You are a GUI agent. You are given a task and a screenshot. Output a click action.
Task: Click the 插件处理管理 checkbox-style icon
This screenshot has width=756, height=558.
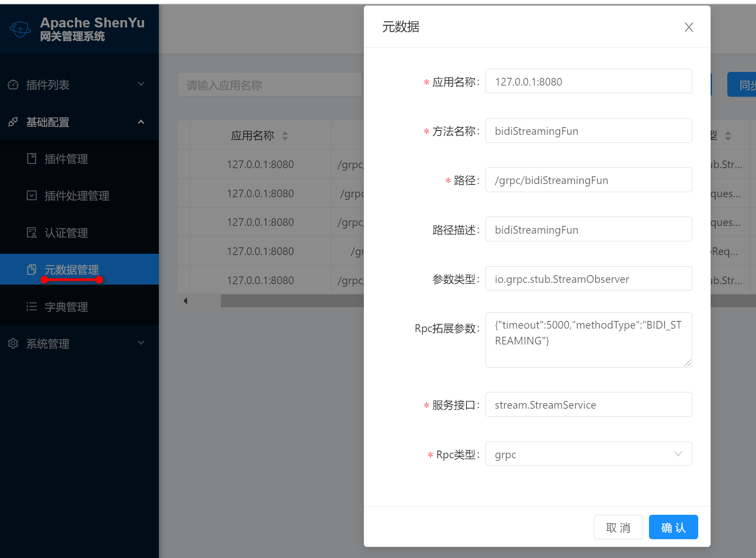click(32, 196)
